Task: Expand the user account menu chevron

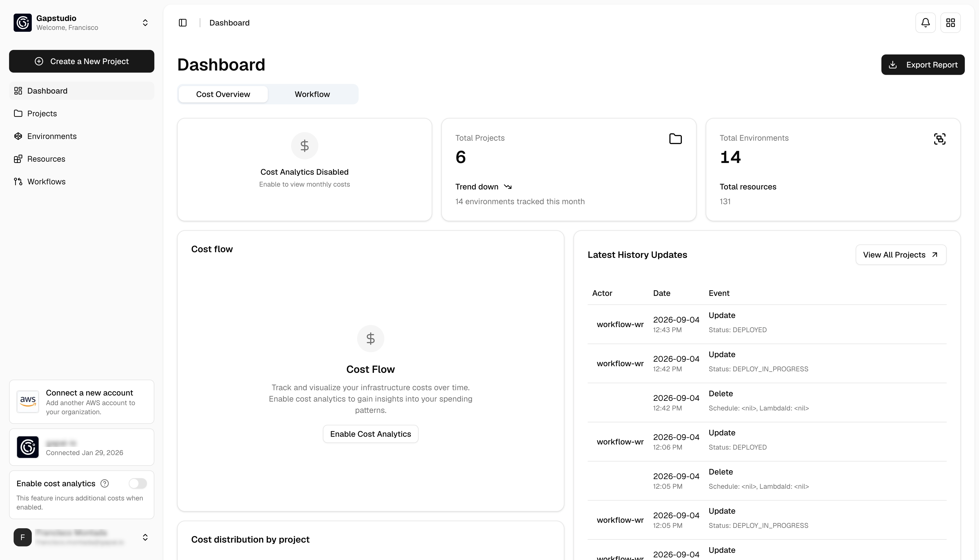Action: pyautogui.click(x=145, y=537)
